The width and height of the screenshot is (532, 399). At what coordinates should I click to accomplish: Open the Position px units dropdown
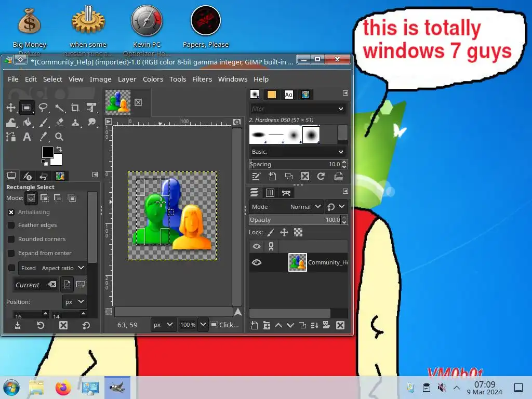click(74, 302)
